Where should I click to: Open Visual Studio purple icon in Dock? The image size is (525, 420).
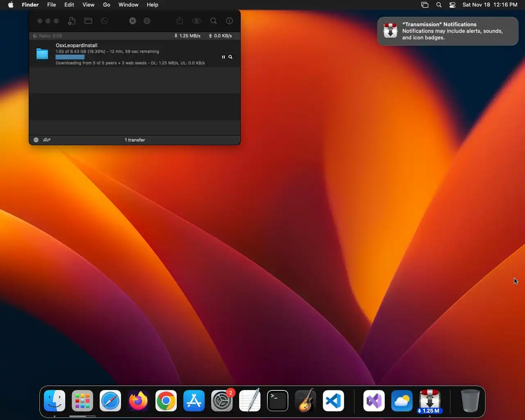pyautogui.click(x=374, y=401)
